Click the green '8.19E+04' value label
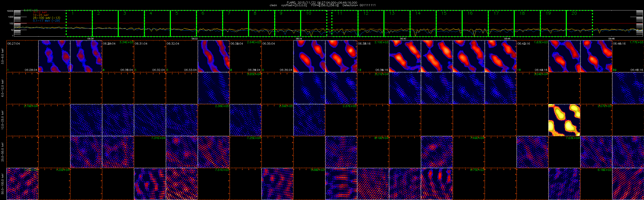The height and width of the screenshot is (200, 644). [x=381, y=138]
